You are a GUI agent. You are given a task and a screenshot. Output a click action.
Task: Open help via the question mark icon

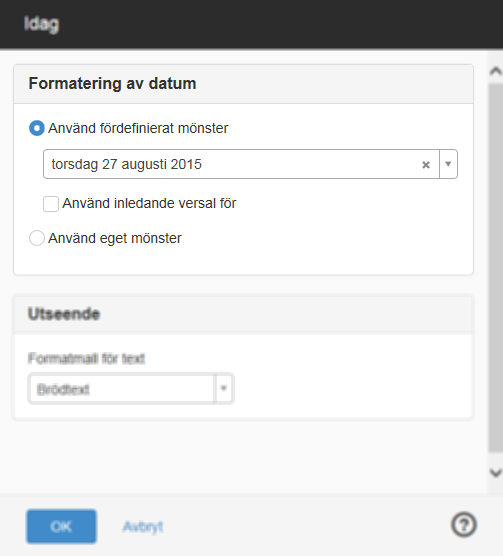[464, 525]
